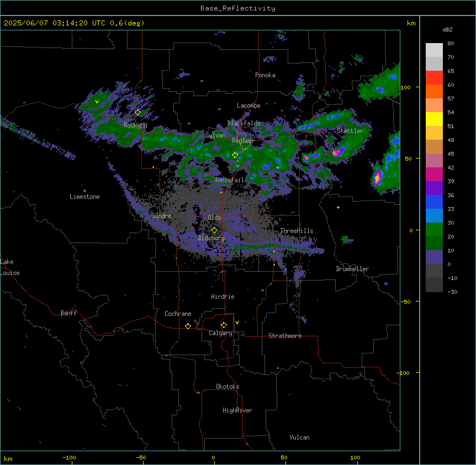
Task: Pick the blue 33-36 dBZ legend swatch
Action: coord(434,202)
